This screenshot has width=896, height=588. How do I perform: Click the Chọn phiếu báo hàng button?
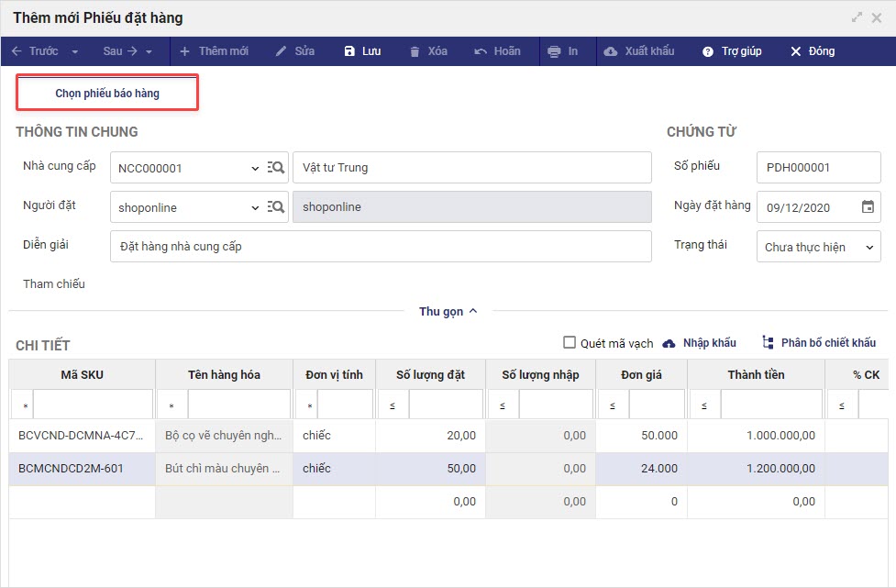[107, 94]
